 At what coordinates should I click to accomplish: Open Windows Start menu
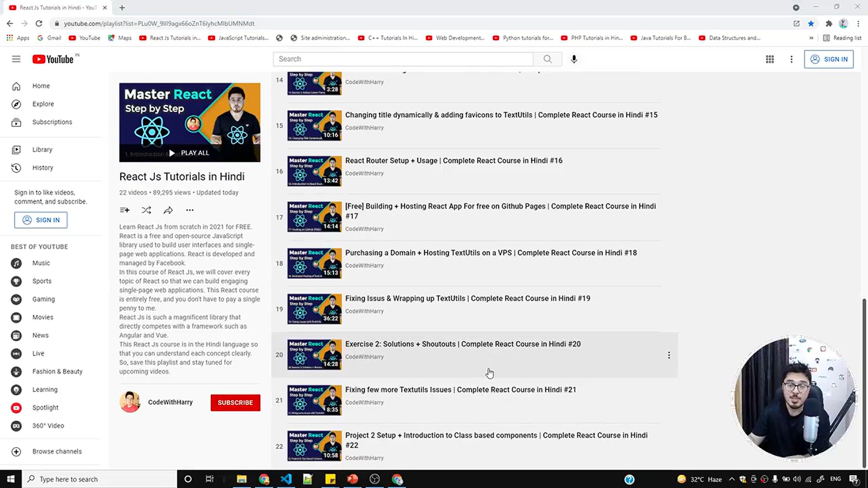(x=11, y=479)
